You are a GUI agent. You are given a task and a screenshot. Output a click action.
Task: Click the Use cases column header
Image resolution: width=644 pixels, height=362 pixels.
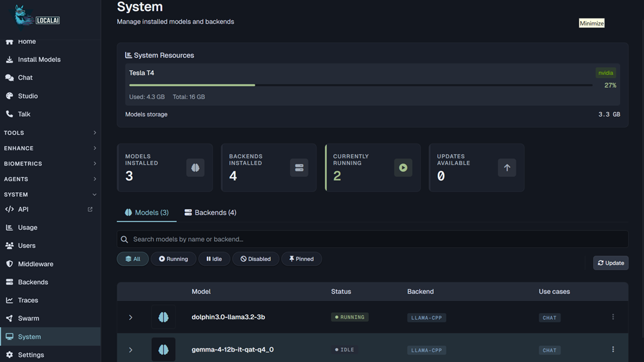click(554, 292)
